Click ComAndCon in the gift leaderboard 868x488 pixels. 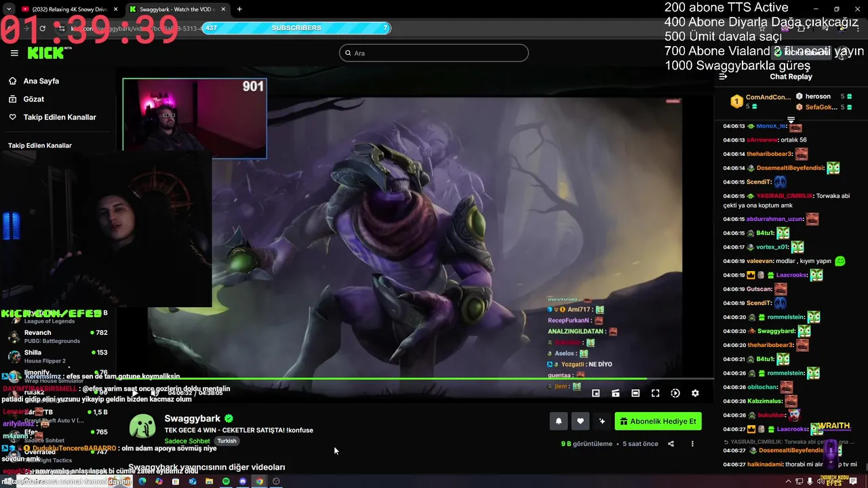pos(768,97)
